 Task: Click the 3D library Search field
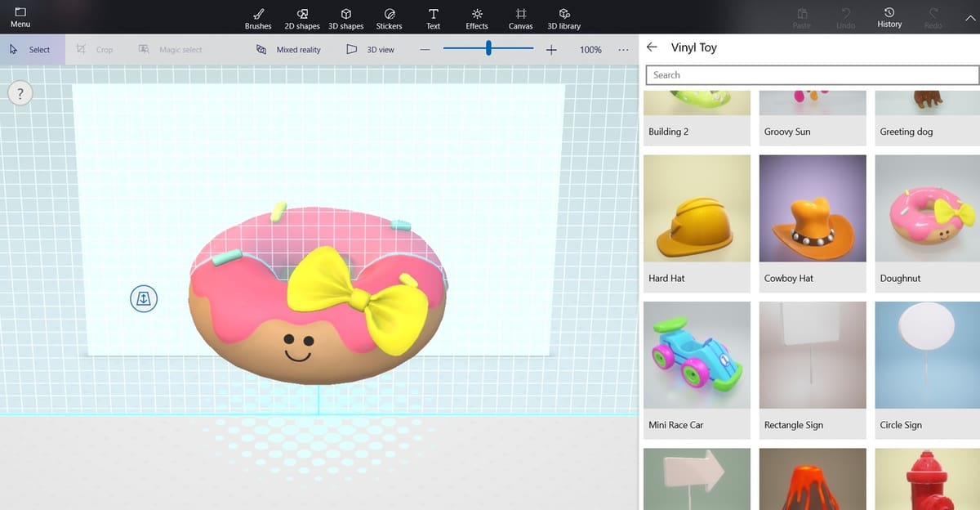coord(812,75)
